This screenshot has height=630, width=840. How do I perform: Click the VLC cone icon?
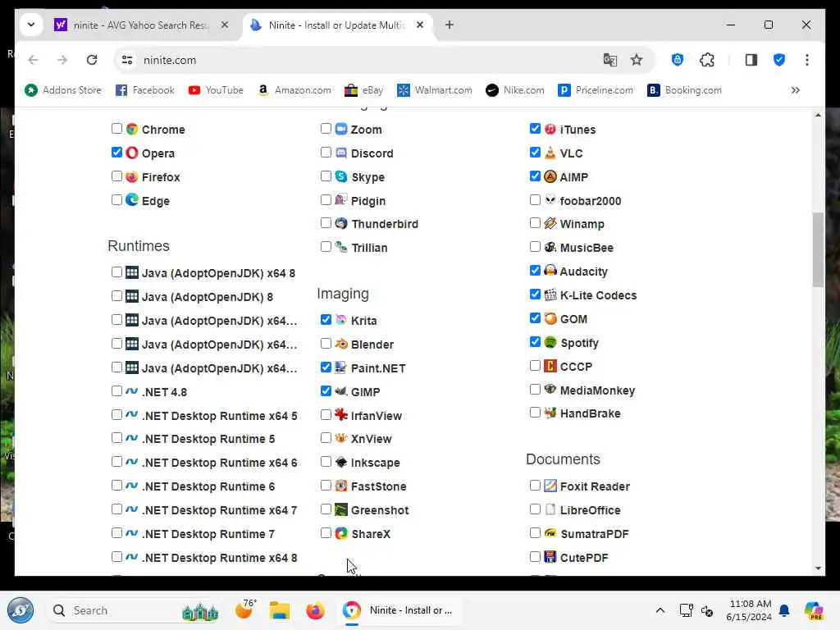[x=550, y=153]
